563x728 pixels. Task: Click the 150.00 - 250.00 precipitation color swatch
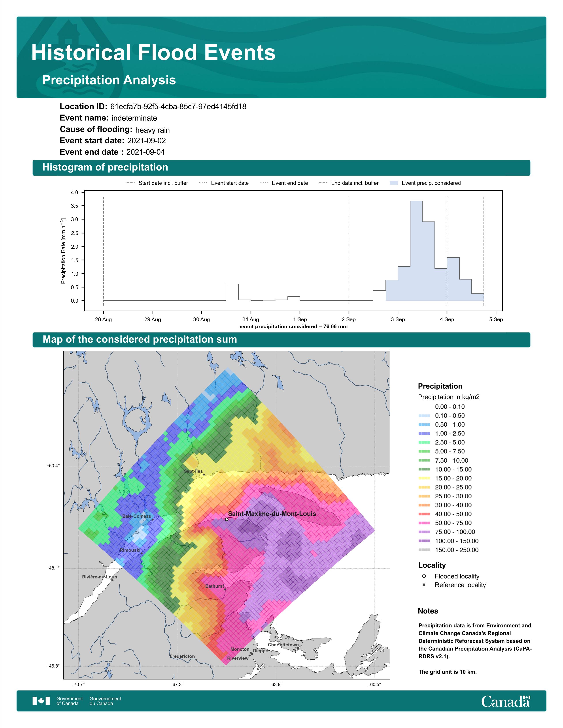[x=424, y=550]
